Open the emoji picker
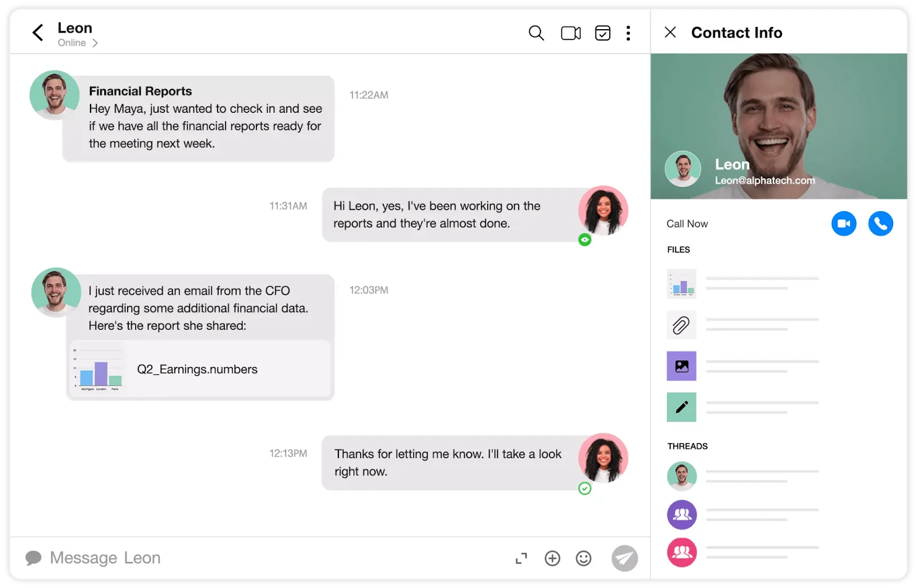916x588 pixels. tap(583, 558)
